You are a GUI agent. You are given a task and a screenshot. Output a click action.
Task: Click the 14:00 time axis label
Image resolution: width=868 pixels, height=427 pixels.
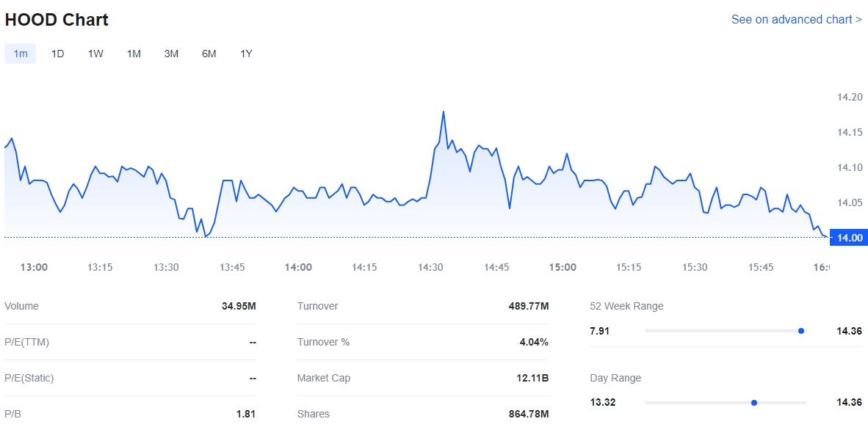298,267
